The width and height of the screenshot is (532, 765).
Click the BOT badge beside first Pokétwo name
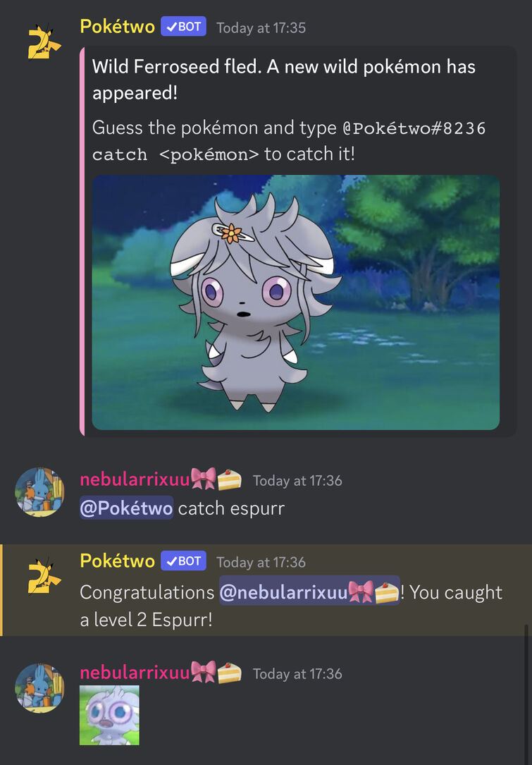(x=183, y=26)
